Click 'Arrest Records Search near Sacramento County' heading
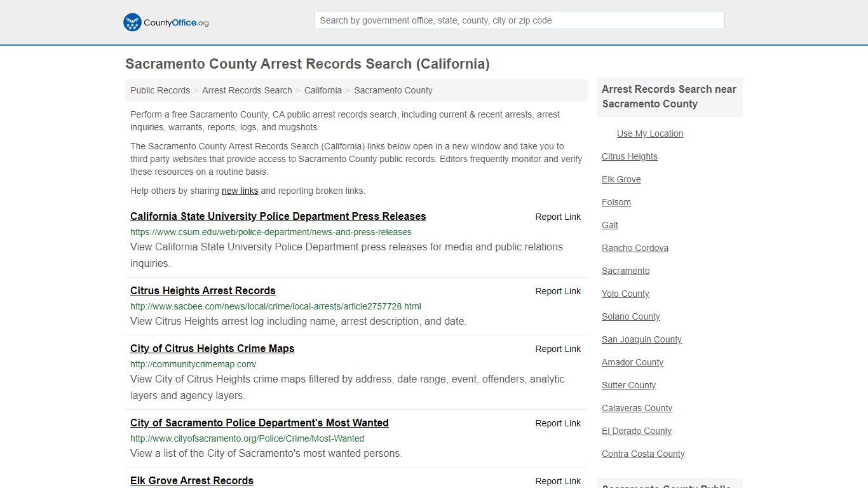The width and height of the screenshot is (868, 488). 669,97
